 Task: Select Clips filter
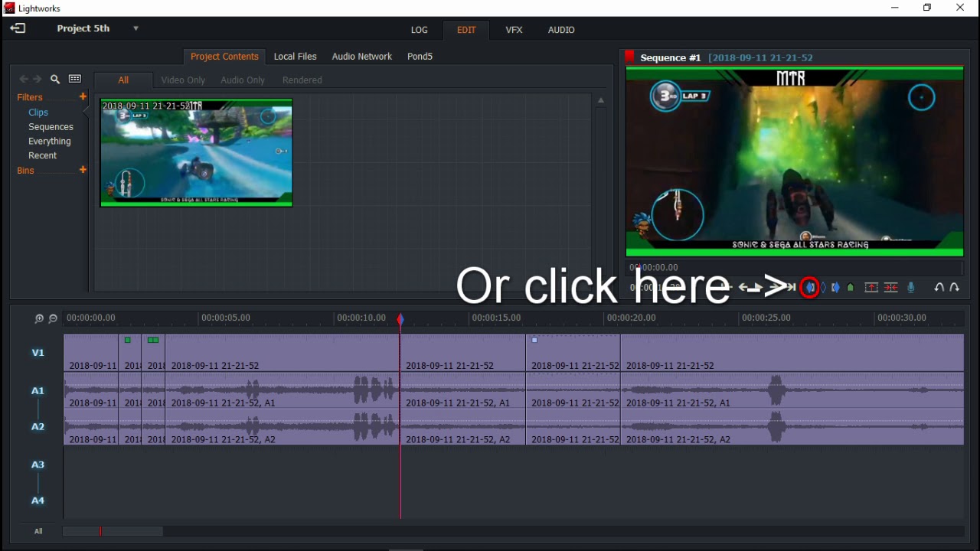(x=38, y=112)
